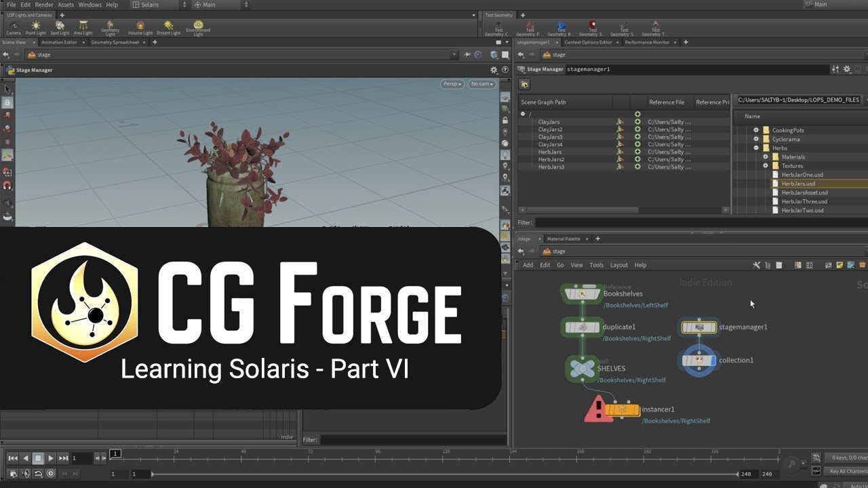This screenshot has height=488, width=868.
Task: Open the File menu
Action: (11, 5)
